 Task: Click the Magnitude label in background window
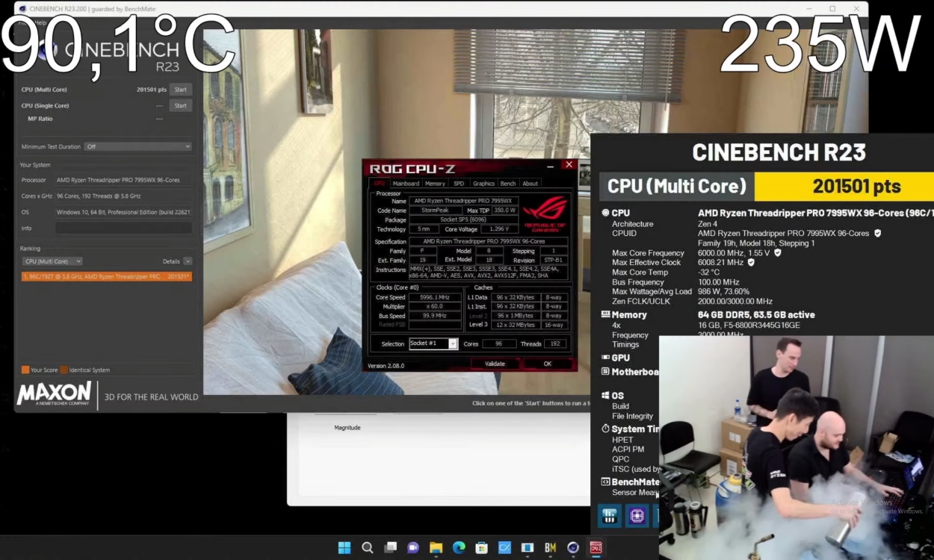347,428
